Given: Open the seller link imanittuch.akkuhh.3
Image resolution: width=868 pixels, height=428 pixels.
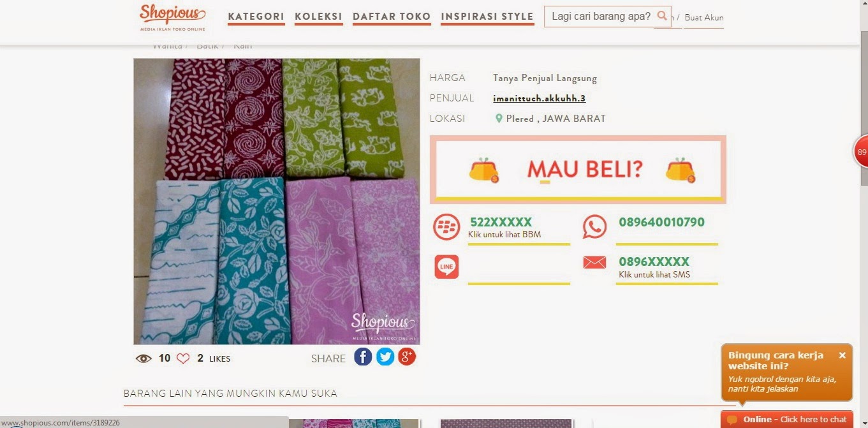Looking at the screenshot, I should tap(540, 98).
